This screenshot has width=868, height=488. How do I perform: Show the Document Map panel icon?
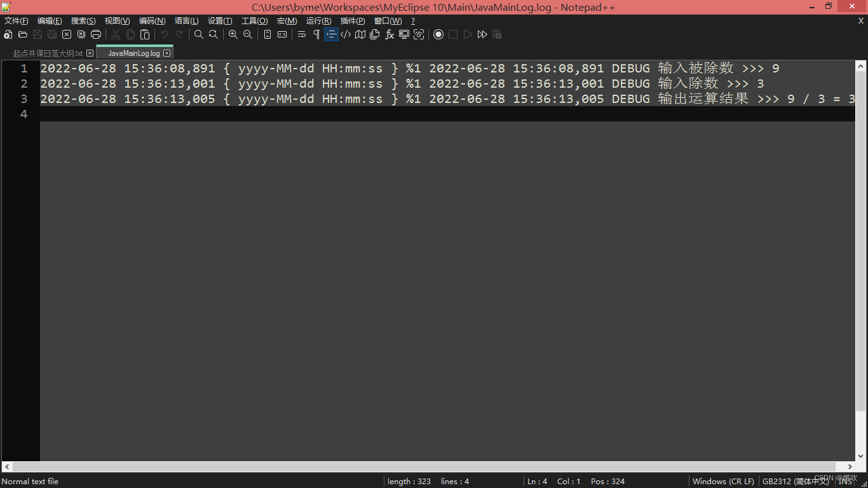[x=360, y=34]
